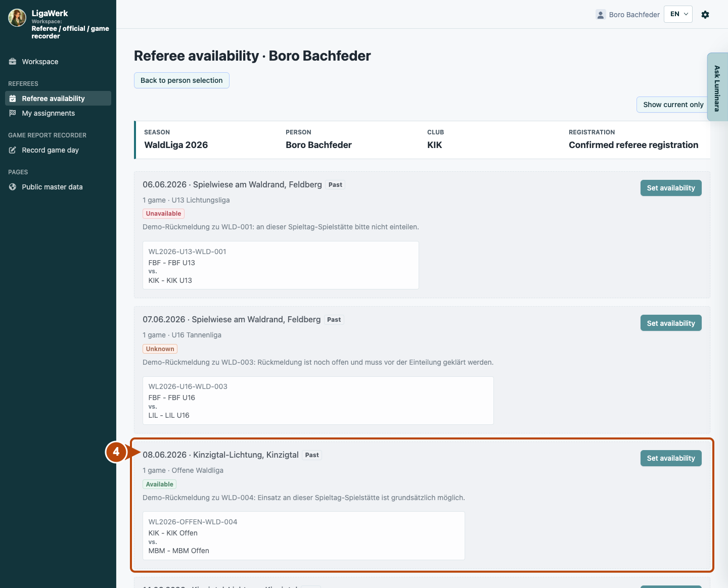Click the LigaWerk profile avatar
The width and height of the screenshot is (728, 588).
point(17,18)
